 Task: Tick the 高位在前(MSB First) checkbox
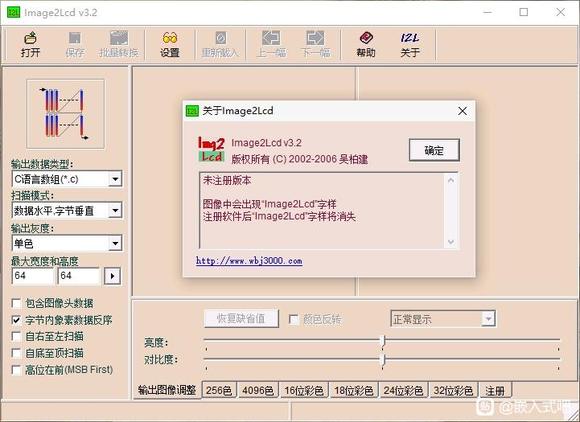click(16, 369)
